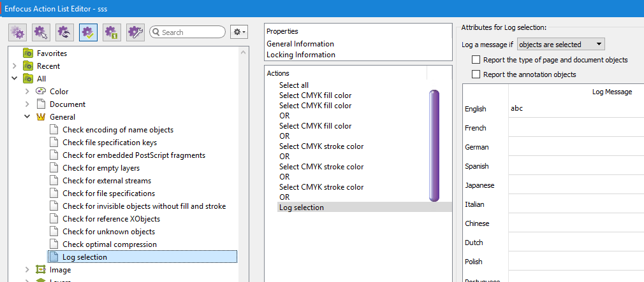
Task: Select Check for unknown objects
Action: pos(109,232)
